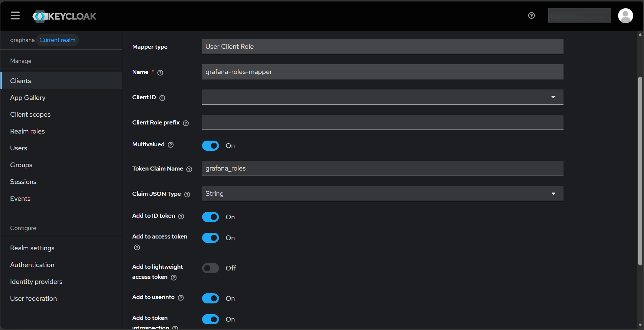
Task: Show help for the Name field
Action: 160,73
